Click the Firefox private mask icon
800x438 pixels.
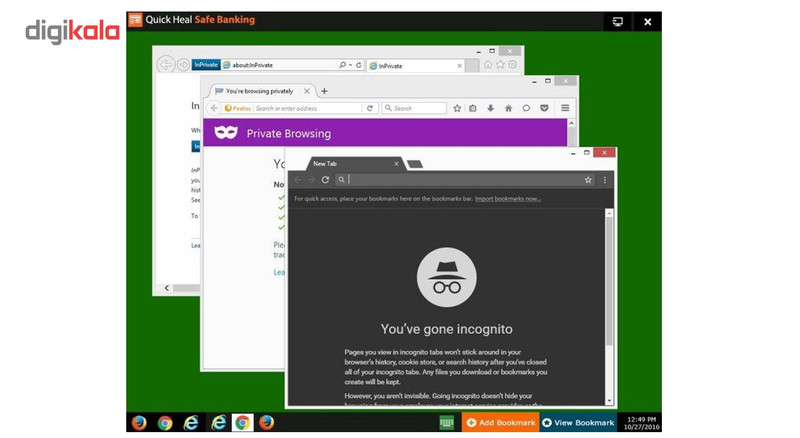pyautogui.click(x=226, y=133)
